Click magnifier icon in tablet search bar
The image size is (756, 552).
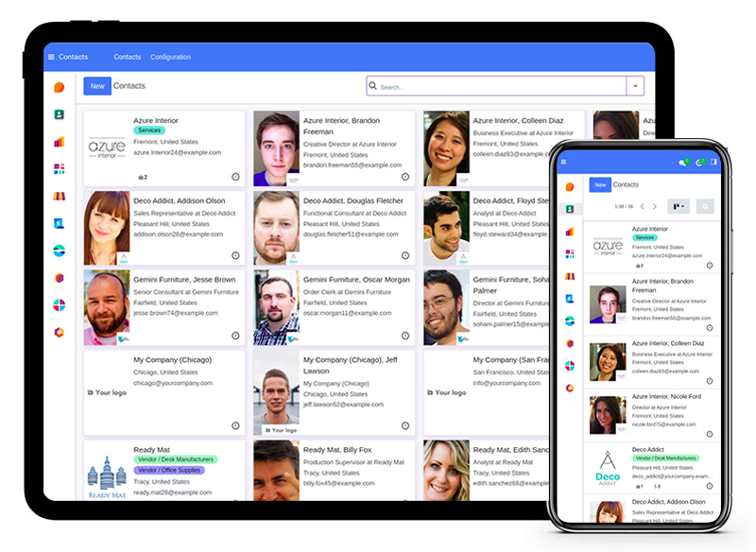pyautogui.click(x=372, y=86)
